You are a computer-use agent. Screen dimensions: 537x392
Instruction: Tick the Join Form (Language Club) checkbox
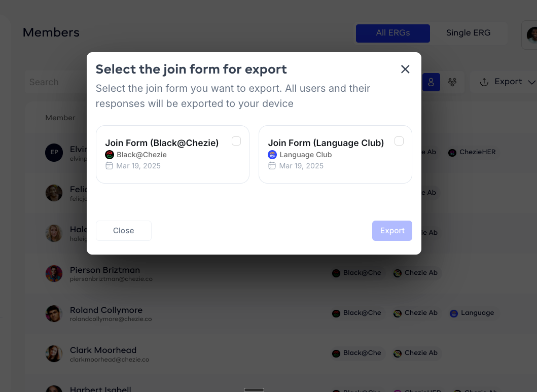coord(399,141)
